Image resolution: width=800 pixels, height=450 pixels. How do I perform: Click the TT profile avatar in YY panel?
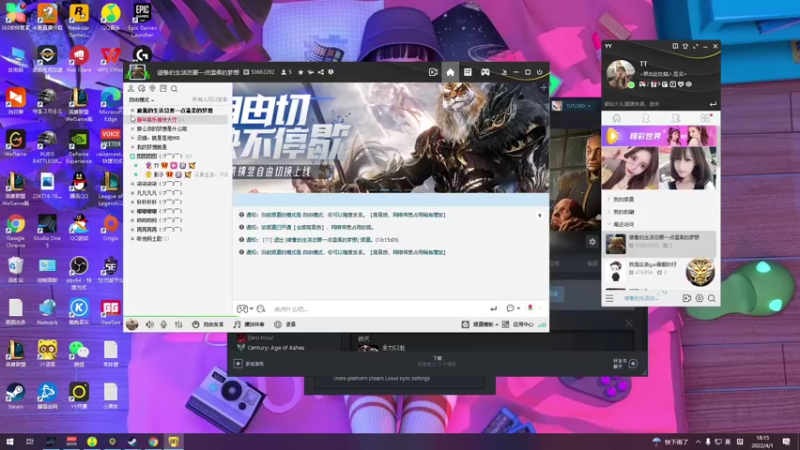[620, 74]
